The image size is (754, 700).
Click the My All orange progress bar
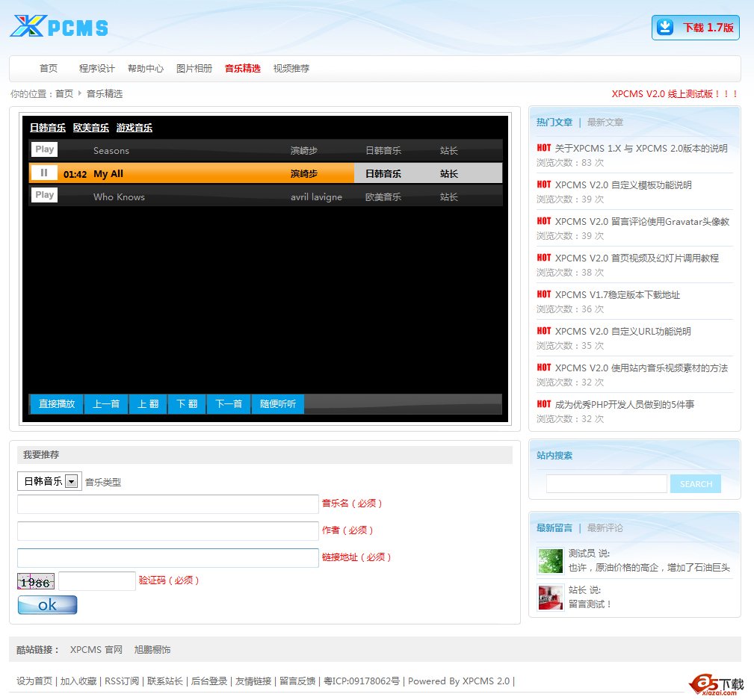coord(191,173)
